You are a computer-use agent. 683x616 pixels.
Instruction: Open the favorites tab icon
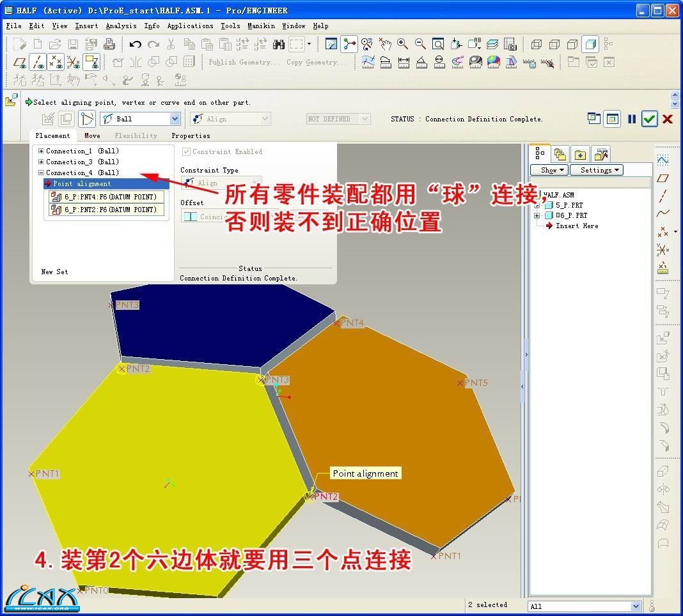tap(580, 154)
